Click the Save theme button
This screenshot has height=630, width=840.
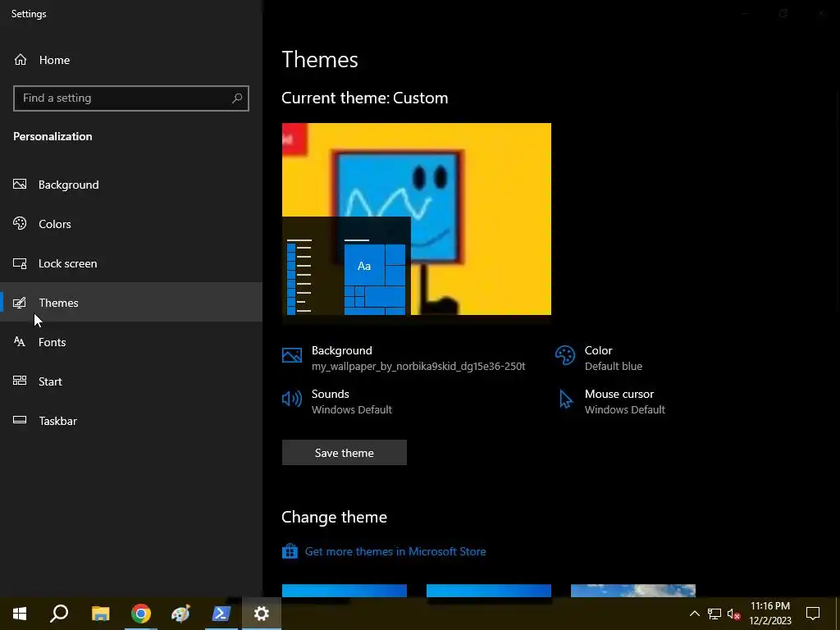point(344,453)
